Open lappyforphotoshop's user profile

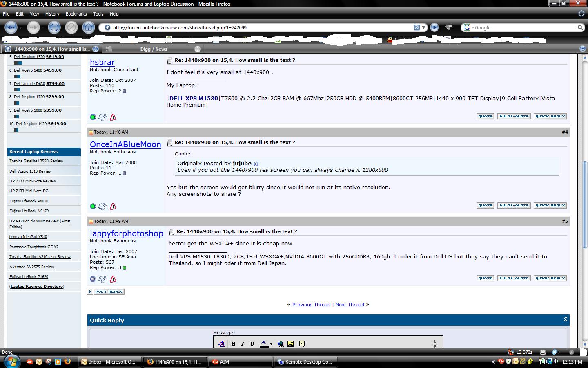(x=127, y=233)
